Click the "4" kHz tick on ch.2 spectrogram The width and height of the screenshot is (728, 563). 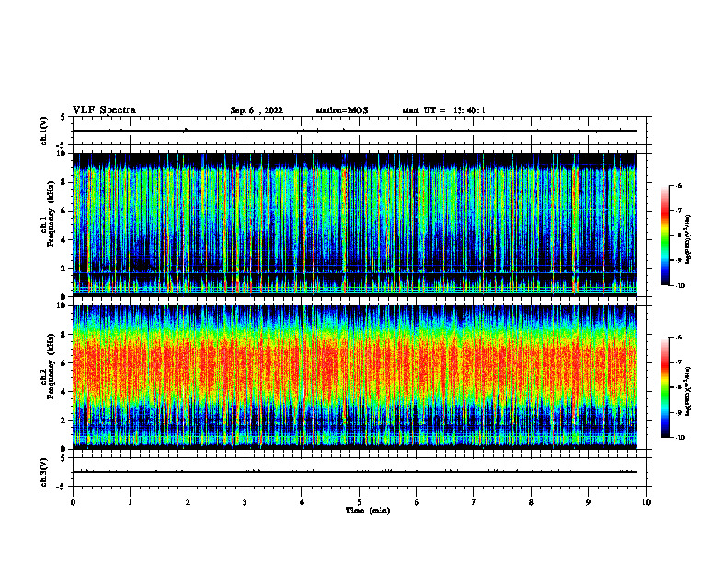(x=64, y=392)
